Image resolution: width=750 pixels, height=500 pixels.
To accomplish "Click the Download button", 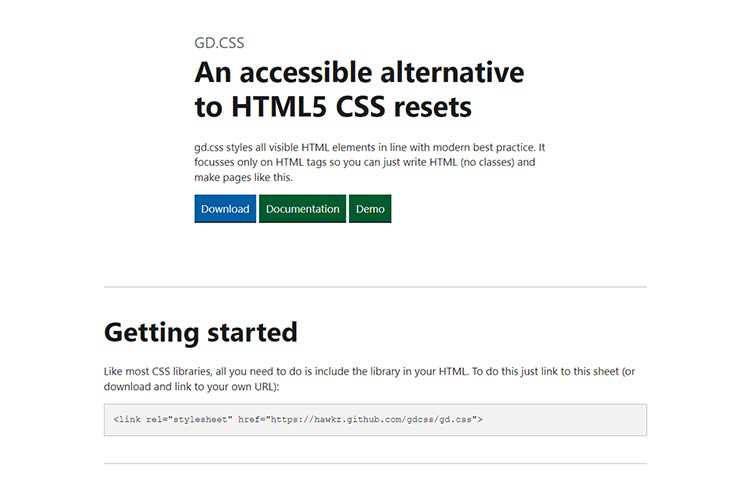I will pyautogui.click(x=225, y=209).
